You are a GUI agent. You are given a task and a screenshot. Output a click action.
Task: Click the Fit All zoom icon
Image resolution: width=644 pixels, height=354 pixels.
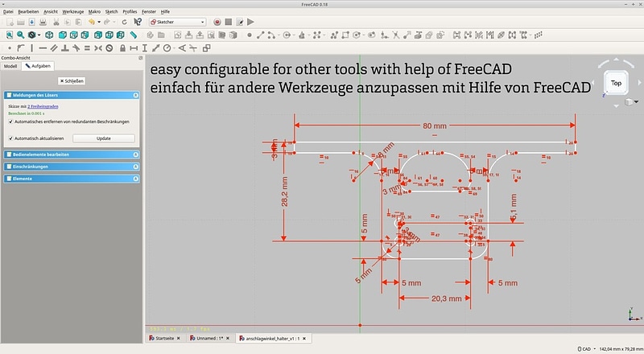coord(10,35)
